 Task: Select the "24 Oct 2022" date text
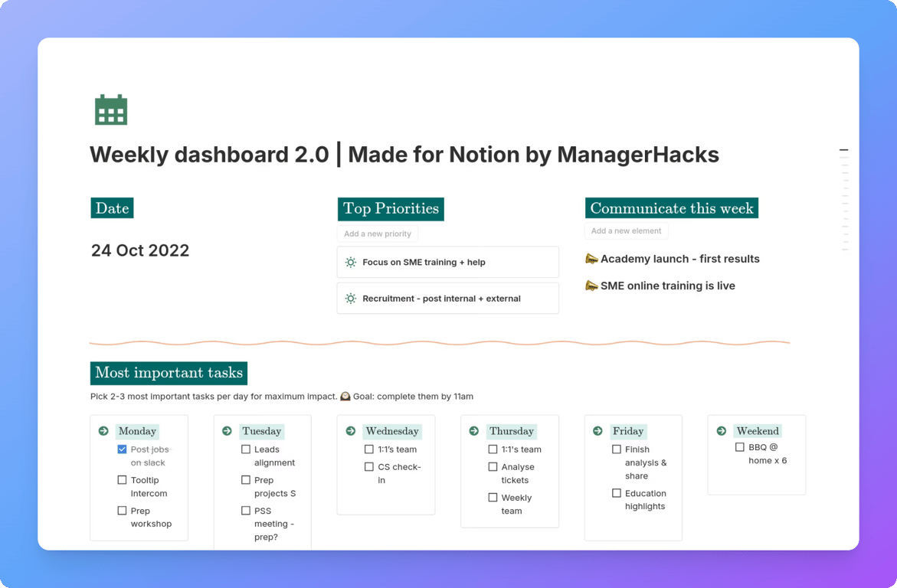coord(140,250)
